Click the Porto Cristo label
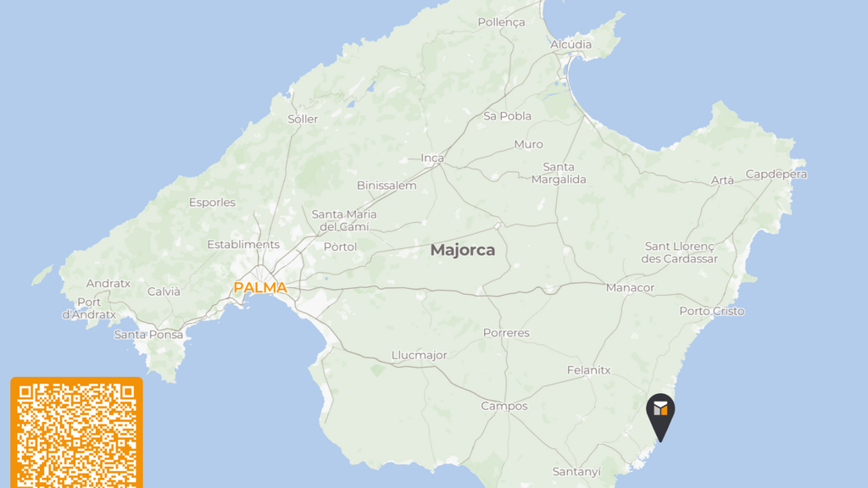868x488 pixels. [712, 311]
